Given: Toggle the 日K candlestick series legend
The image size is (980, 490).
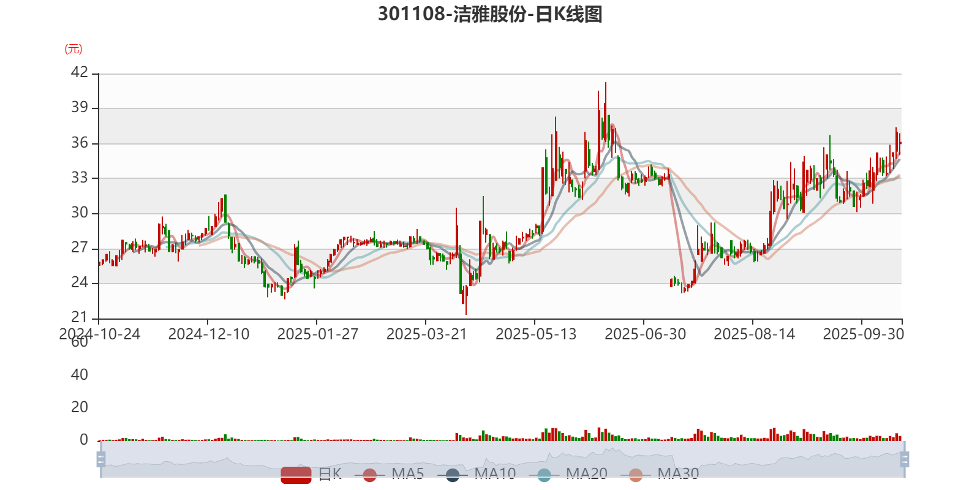Looking at the screenshot, I should pos(311,474).
